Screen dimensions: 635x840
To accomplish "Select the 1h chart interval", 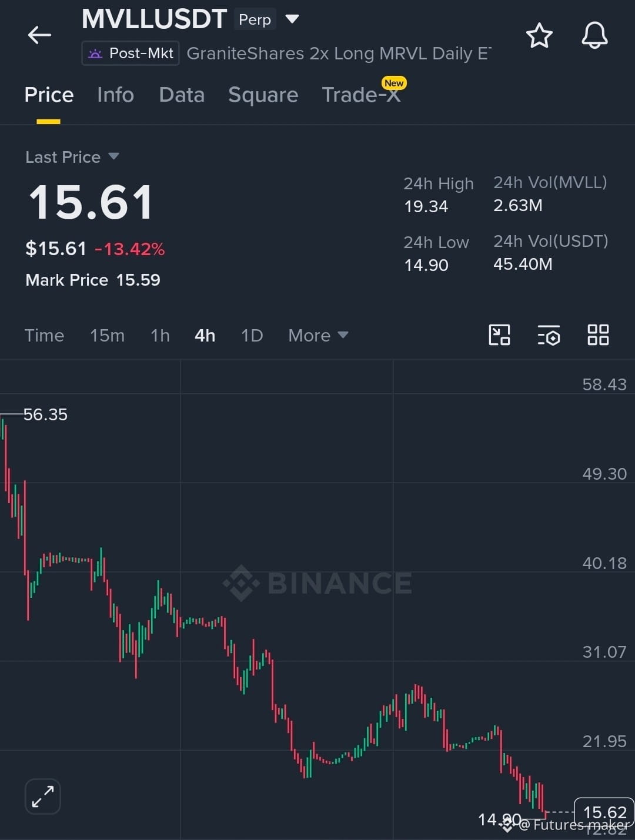I will click(x=160, y=336).
